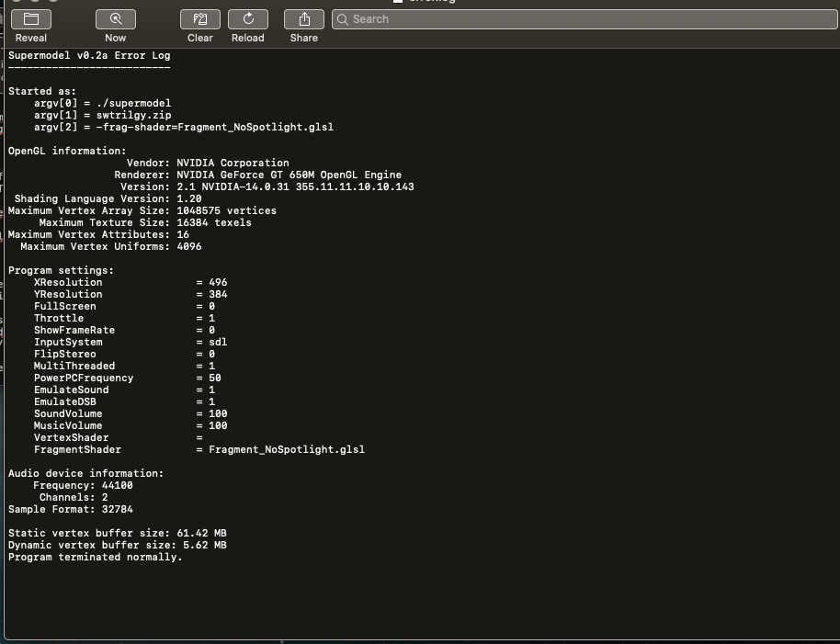
Task: Click the 'Program settings:' header line
Action: point(61,270)
